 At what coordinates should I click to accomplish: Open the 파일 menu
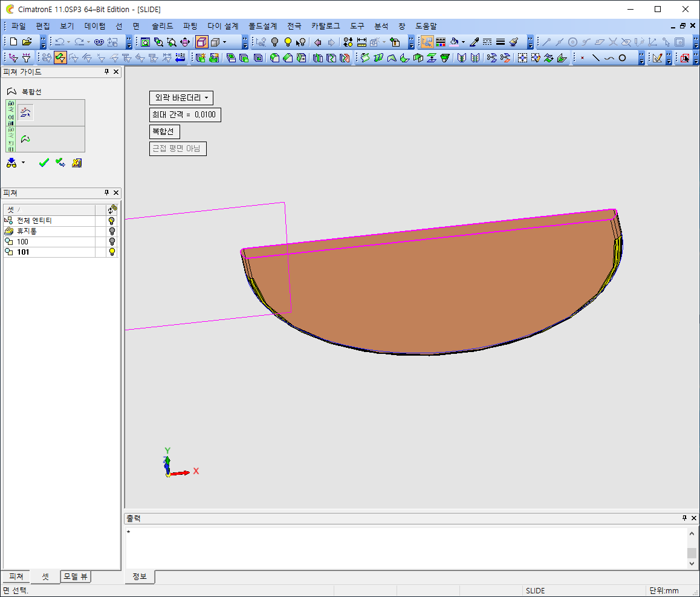click(18, 26)
